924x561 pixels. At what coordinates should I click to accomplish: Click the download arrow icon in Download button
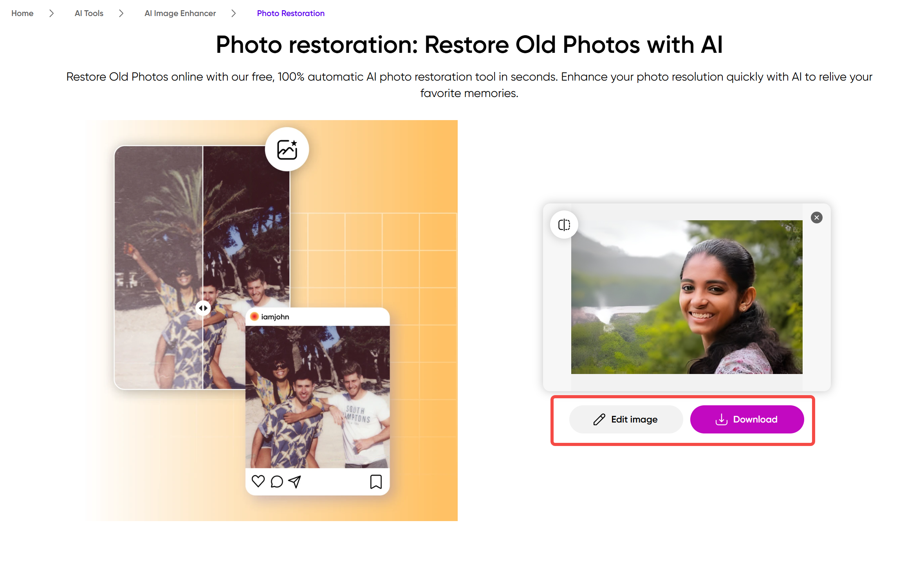722,419
